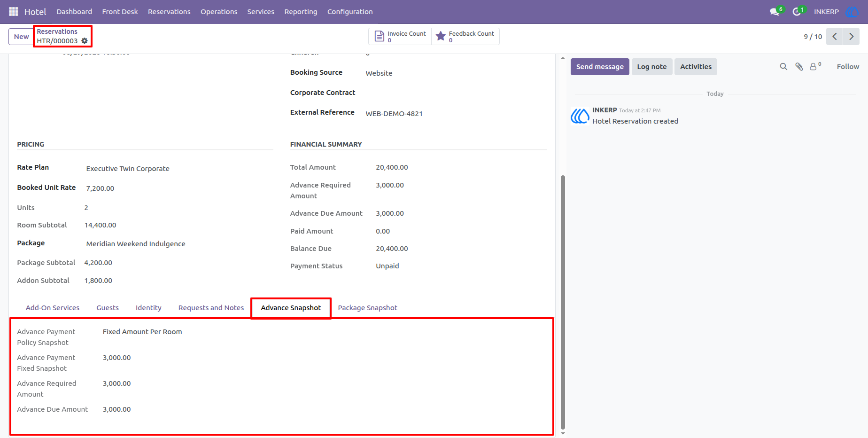Click the Meridian Weekend Indulgence package value
This screenshot has width=868, height=438.
pos(136,244)
